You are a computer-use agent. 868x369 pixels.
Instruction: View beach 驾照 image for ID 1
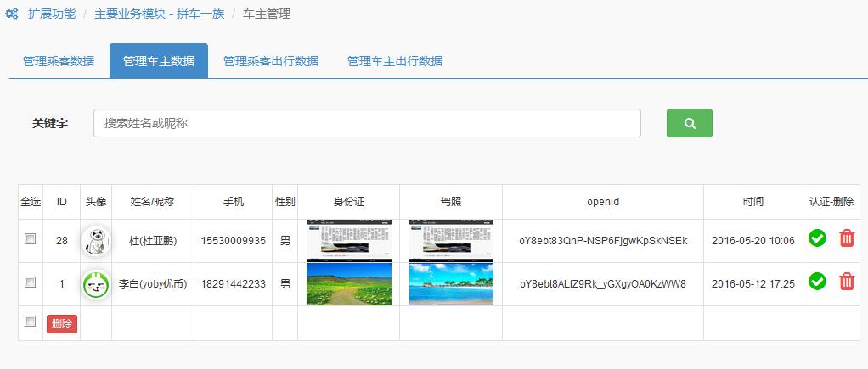tap(451, 284)
